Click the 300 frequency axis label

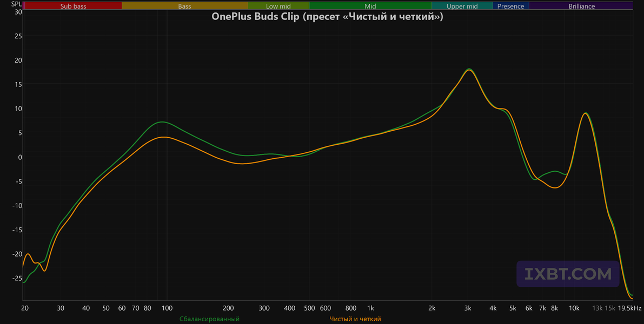coord(264,308)
